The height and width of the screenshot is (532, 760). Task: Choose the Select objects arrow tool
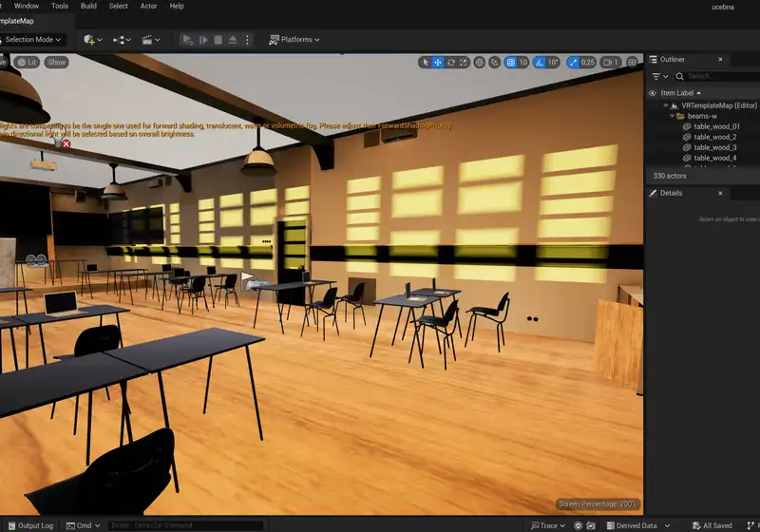pyautogui.click(x=426, y=63)
